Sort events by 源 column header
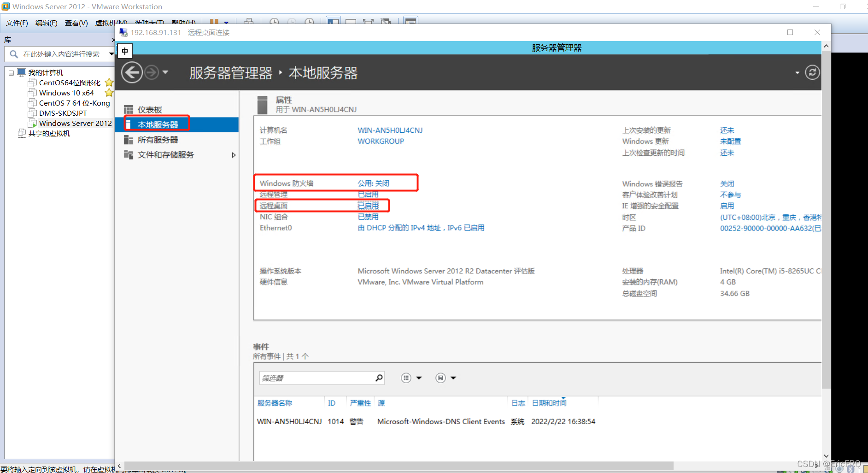The image size is (868, 473). tap(381, 403)
